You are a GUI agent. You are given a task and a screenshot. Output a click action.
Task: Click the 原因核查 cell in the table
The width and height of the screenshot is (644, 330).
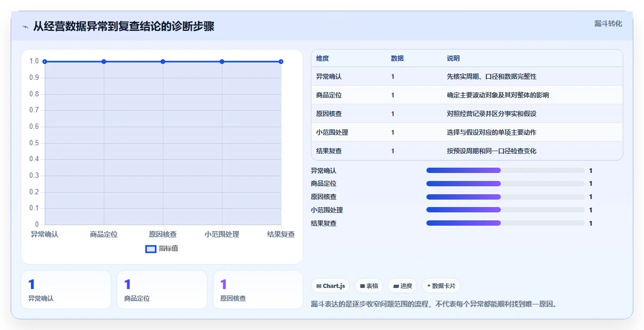click(329, 114)
